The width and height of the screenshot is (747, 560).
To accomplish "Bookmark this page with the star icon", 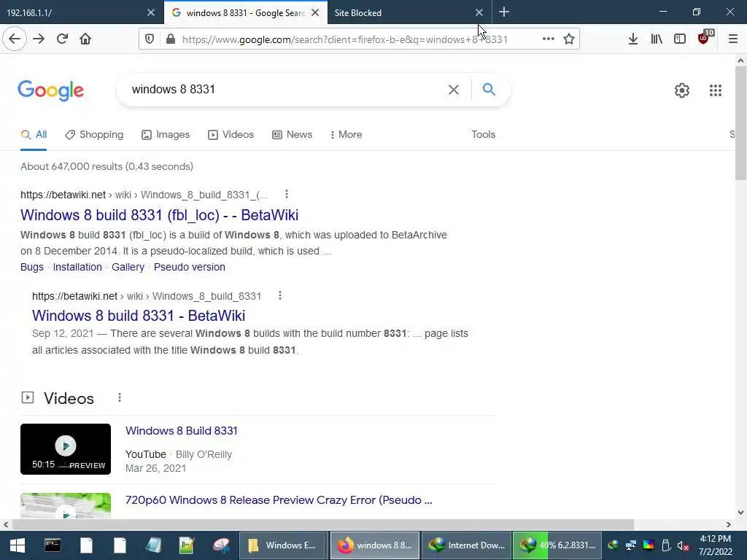I will pos(569,39).
